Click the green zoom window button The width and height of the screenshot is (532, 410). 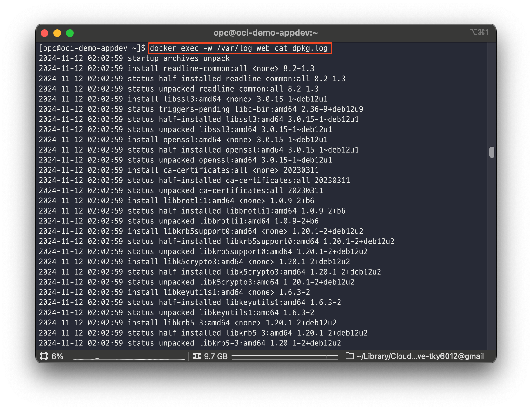click(70, 33)
